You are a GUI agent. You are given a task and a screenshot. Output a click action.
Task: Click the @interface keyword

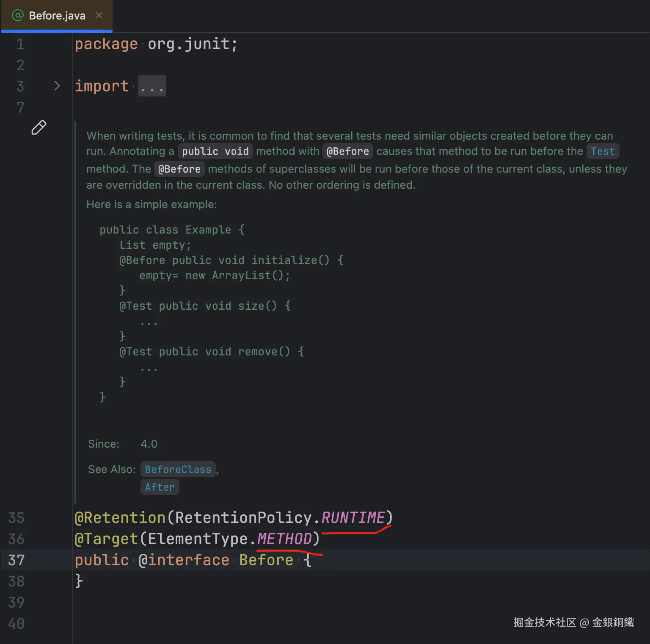click(184, 560)
